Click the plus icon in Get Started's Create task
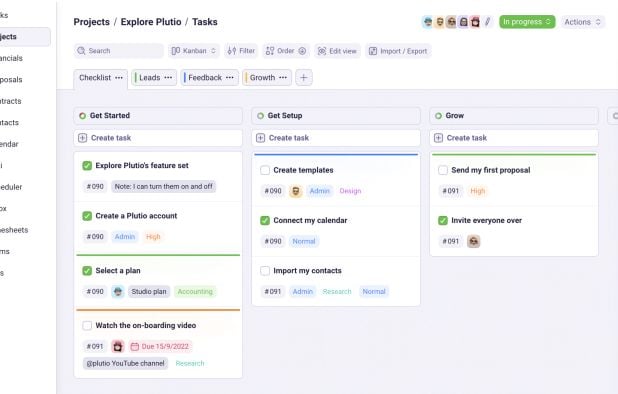The width and height of the screenshot is (618, 394). click(82, 138)
